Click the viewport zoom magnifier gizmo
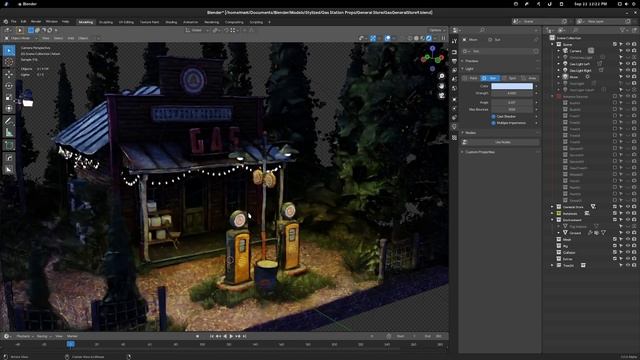640x360 pixels. [x=442, y=76]
